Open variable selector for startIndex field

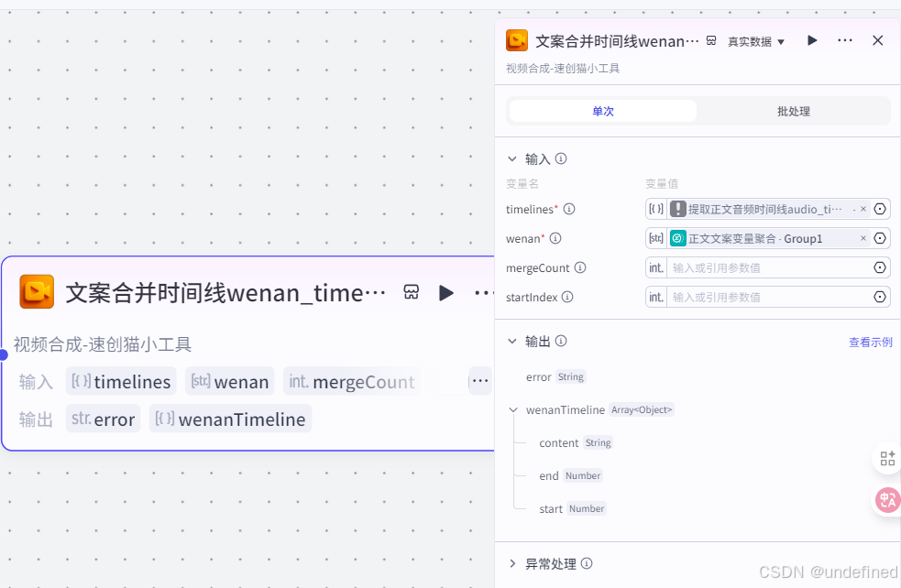880,297
